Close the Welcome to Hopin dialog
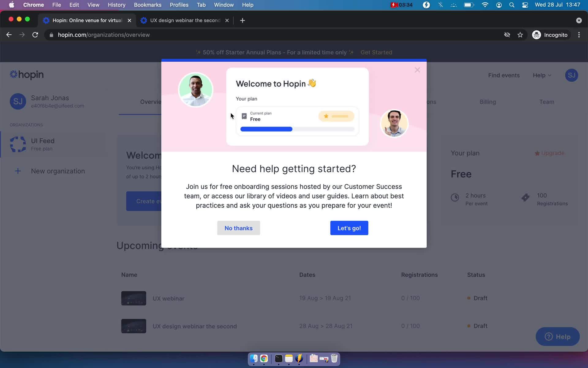Image resolution: width=588 pixels, height=368 pixels. [417, 70]
